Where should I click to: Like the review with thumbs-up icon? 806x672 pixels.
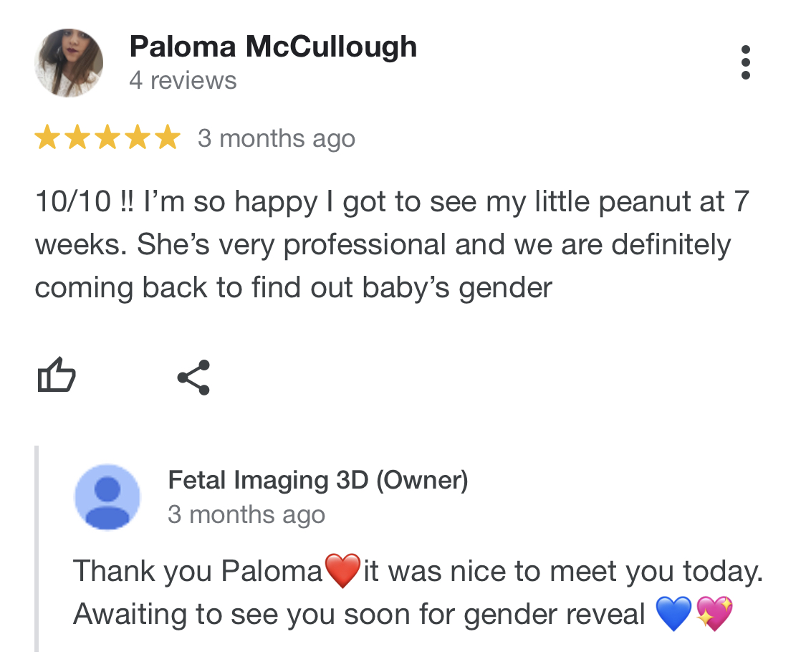56,376
